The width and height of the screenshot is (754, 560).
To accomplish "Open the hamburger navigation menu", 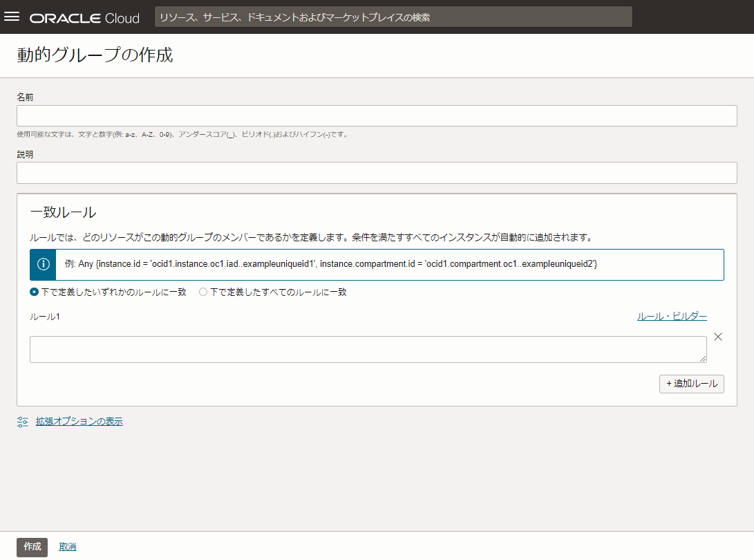I will pyautogui.click(x=12, y=17).
